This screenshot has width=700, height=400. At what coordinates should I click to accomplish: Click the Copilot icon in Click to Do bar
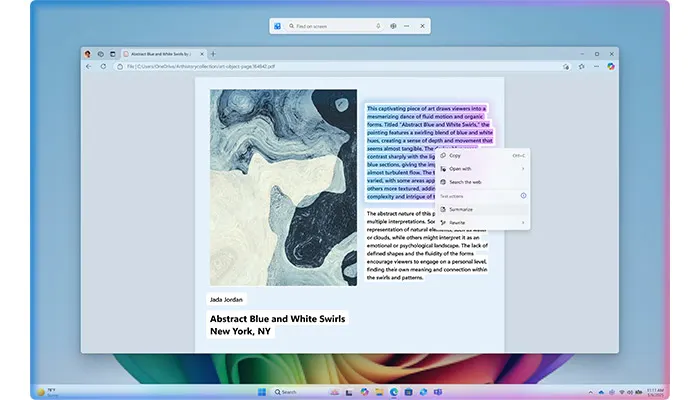[393, 26]
